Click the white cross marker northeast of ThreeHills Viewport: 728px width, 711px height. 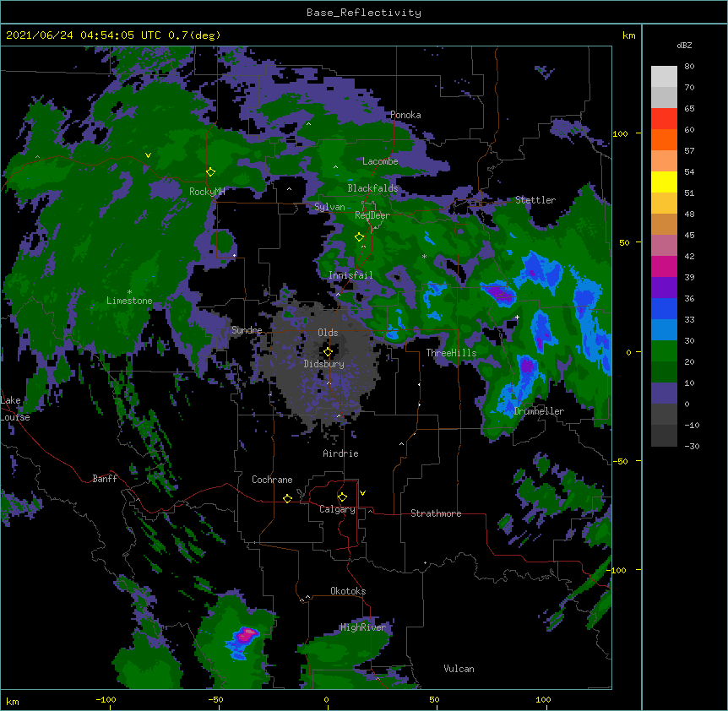tap(517, 317)
